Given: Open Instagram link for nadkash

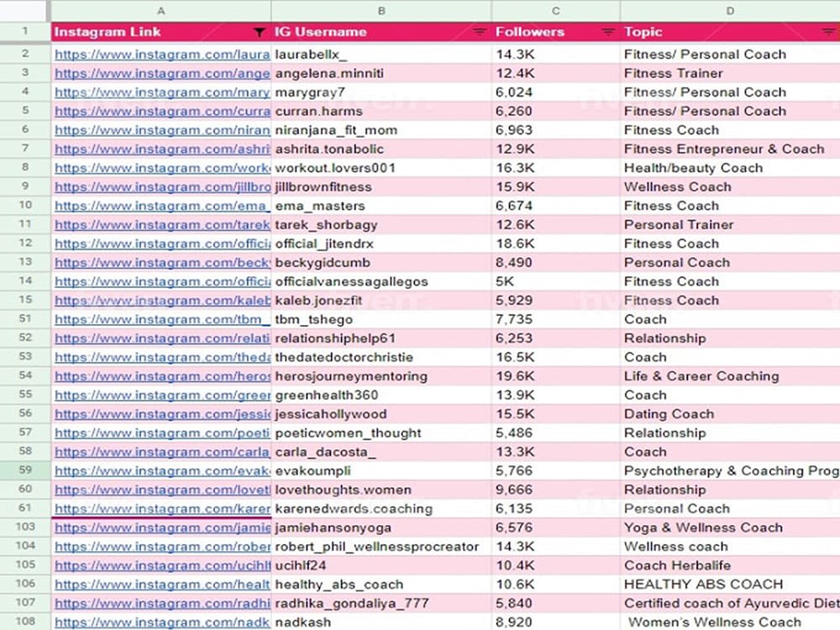Looking at the screenshot, I should [x=162, y=622].
